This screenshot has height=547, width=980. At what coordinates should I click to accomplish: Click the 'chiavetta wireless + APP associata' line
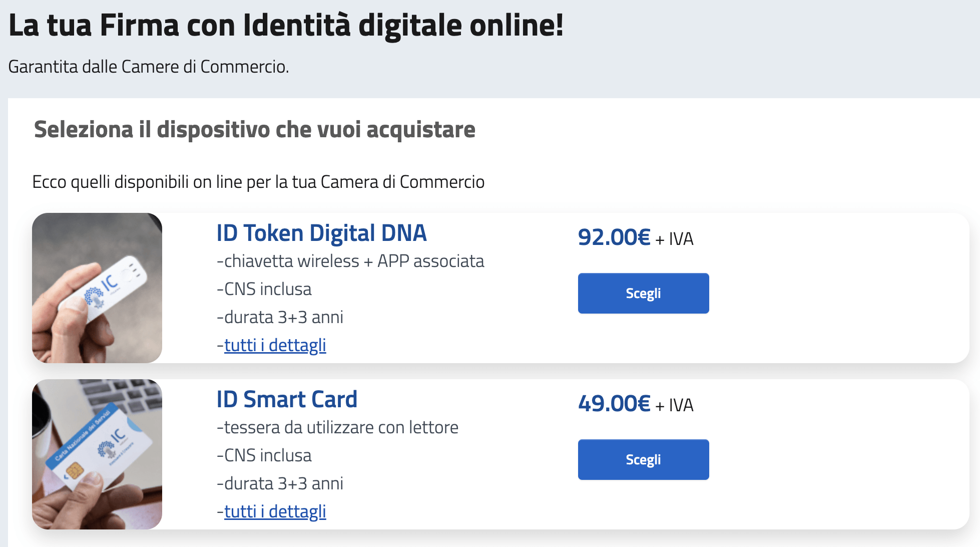(x=350, y=261)
